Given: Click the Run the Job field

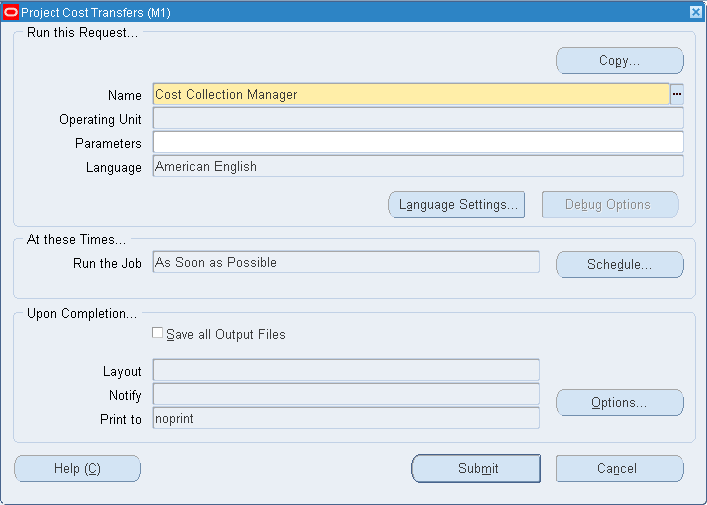Looking at the screenshot, I should [345, 262].
